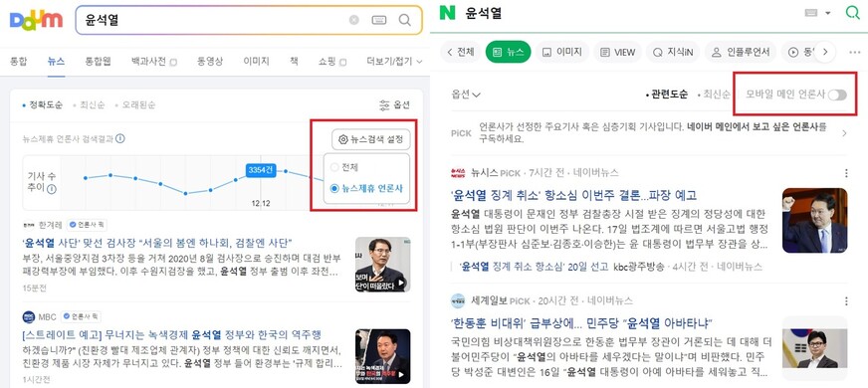Viewport: 868px width, 388px height.
Task: Open Daum virtual keyboard icon
Action: click(x=379, y=20)
